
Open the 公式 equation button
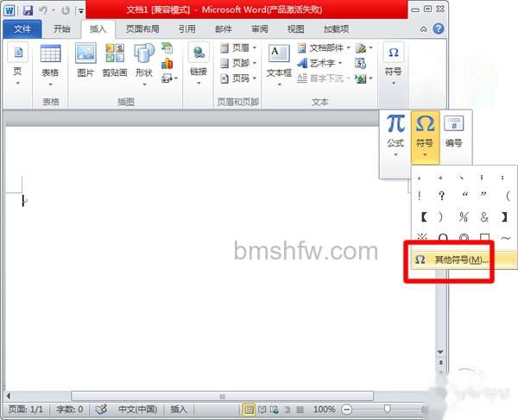click(x=395, y=135)
